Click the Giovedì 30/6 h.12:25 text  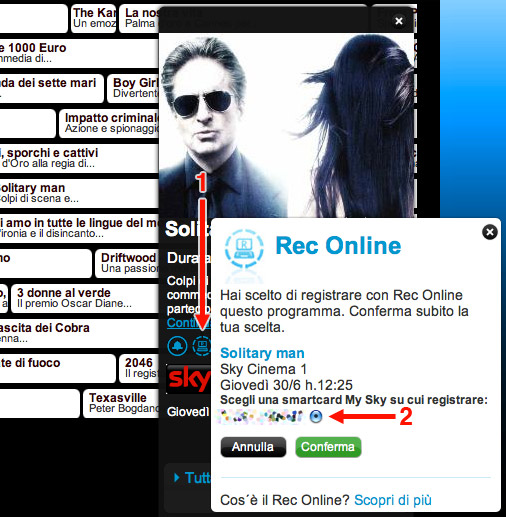click(286, 385)
